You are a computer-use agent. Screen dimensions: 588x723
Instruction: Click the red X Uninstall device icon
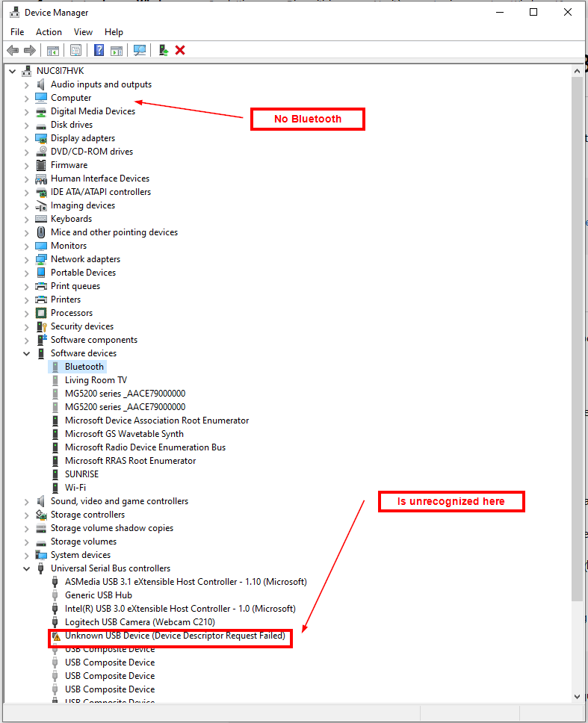coord(180,50)
